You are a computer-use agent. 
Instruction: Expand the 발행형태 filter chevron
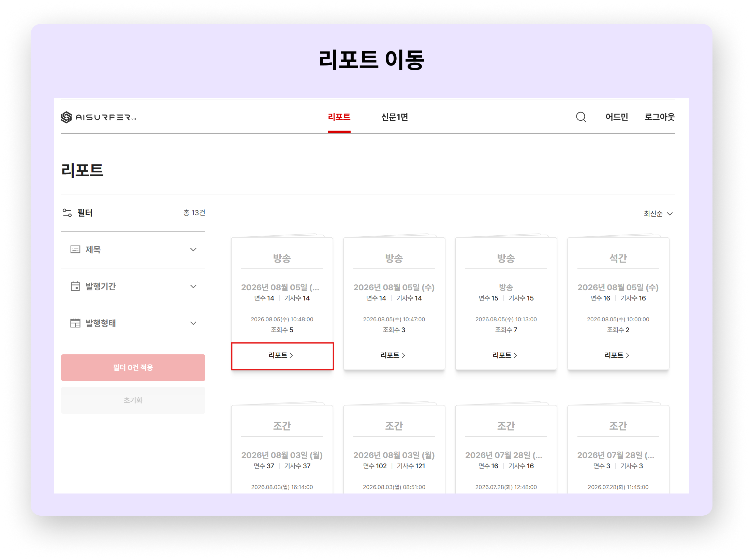coord(193,323)
